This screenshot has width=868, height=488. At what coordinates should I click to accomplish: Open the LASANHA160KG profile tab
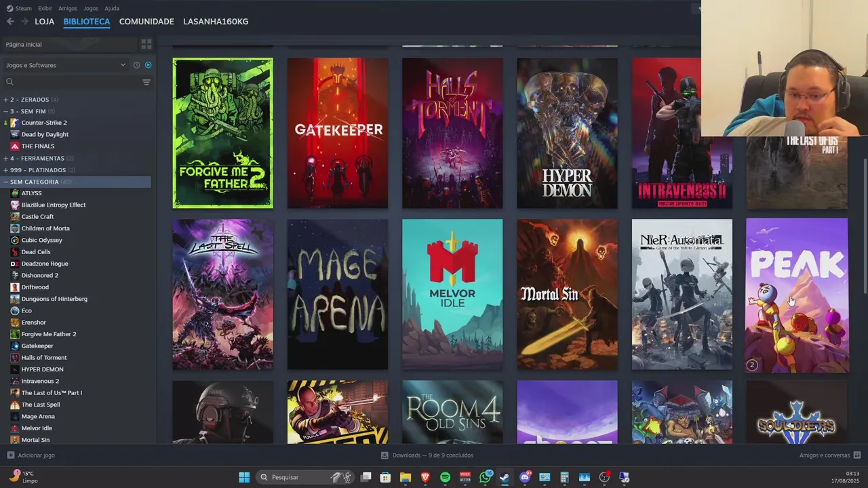[x=216, y=22]
